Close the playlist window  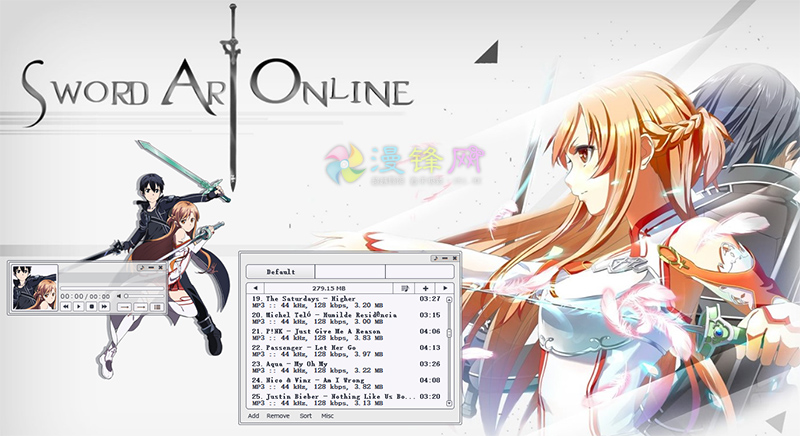pos(454,258)
